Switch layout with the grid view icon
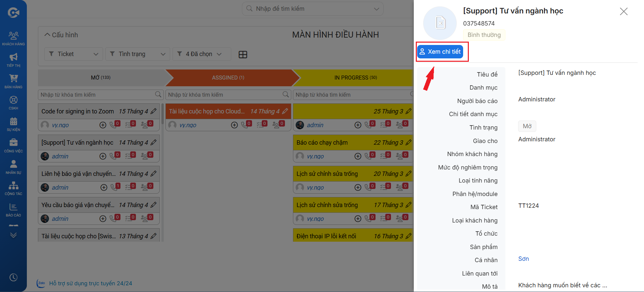The width and height of the screenshot is (644, 292). click(x=243, y=54)
